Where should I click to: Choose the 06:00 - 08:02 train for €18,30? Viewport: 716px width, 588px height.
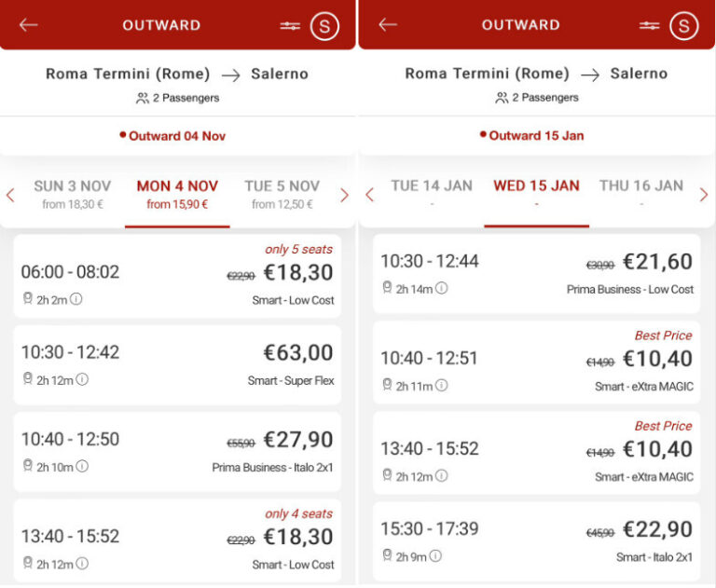(177, 275)
